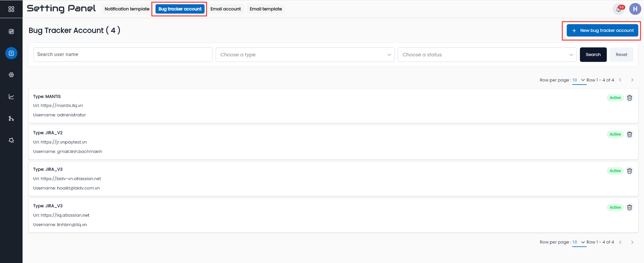Open bottom Row per page selector
644x263 pixels.
pyautogui.click(x=579, y=242)
